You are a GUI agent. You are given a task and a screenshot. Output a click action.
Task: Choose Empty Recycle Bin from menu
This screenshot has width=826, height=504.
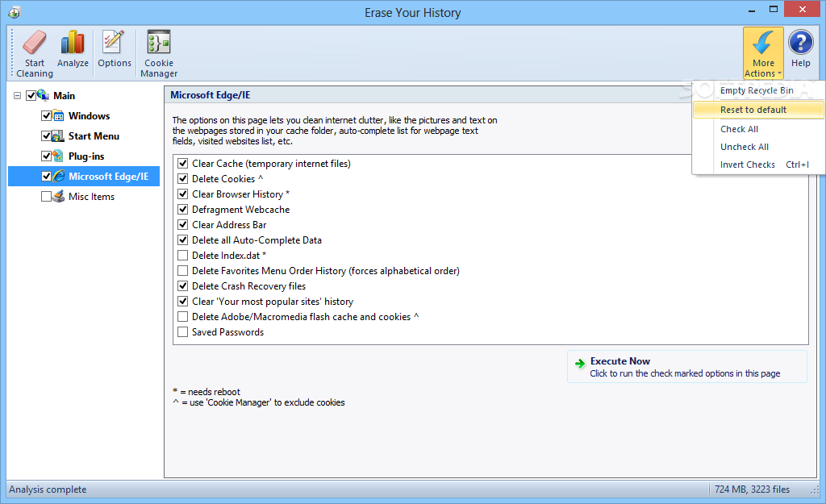pyautogui.click(x=757, y=90)
